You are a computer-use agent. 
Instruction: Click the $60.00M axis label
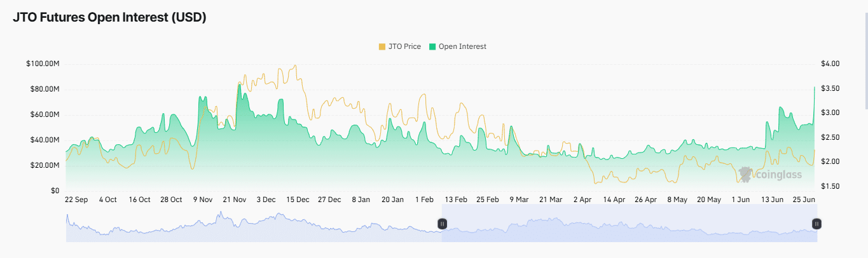[45, 114]
